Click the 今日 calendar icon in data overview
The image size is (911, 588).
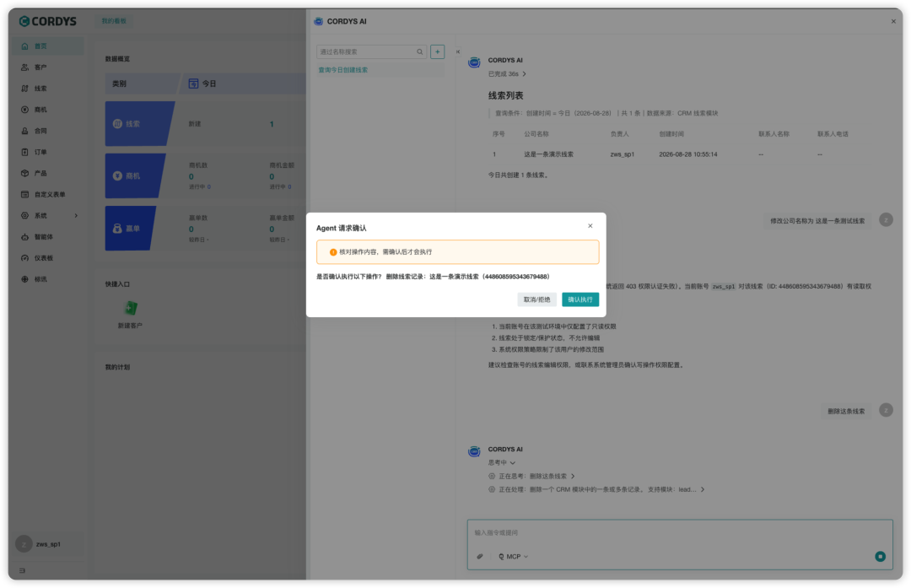pyautogui.click(x=193, y=84)
